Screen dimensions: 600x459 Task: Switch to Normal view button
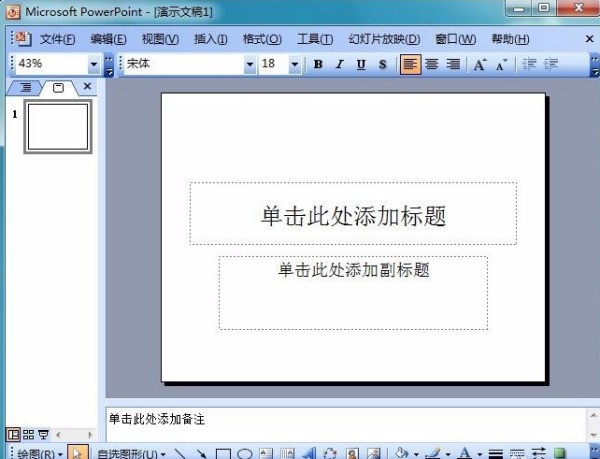coord(13,435)
